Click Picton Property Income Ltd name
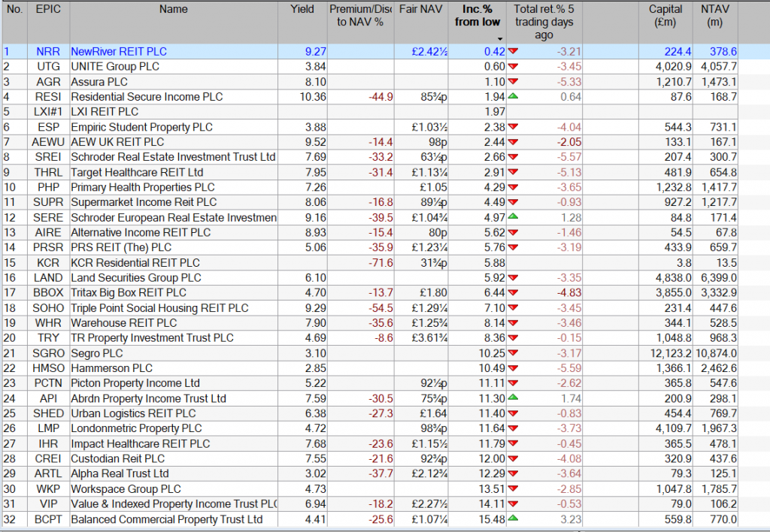Screen dimensions: 770x532 135,383
